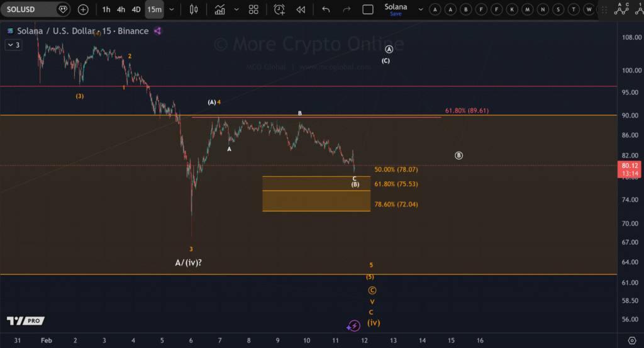The image size is (644, 348).
Task: Open the candlestick chart type selector
Action: pos(194,9)
